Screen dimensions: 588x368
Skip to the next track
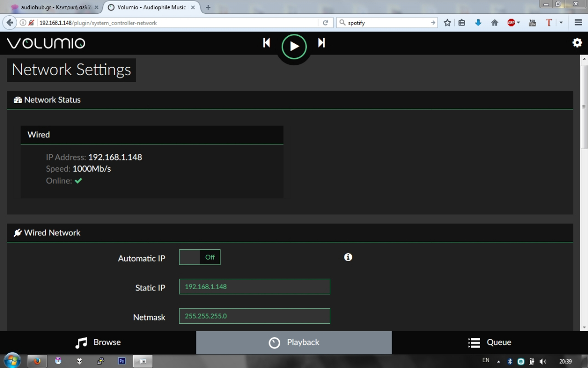pos(321,43)
